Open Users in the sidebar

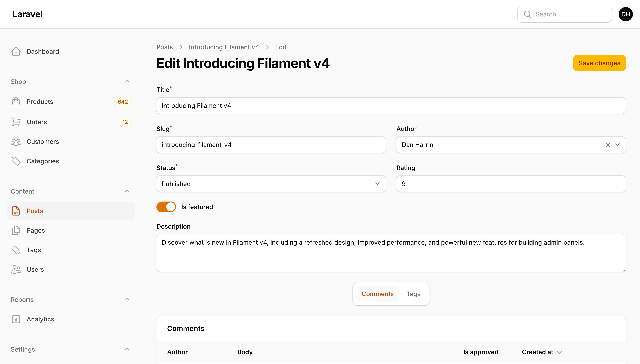[71, 269]
